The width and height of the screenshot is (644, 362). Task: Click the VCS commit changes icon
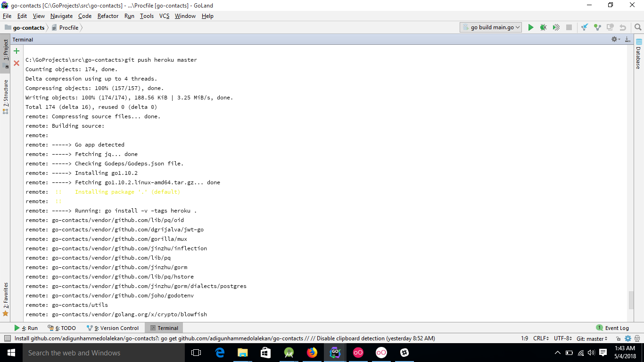tap(597, 28)
